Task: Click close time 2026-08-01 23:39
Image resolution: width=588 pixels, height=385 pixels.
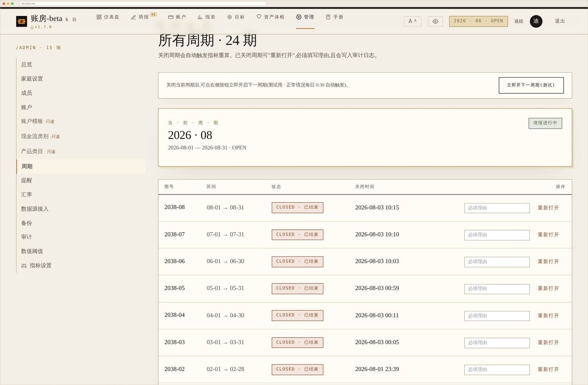Action: [x=377, y=369]
